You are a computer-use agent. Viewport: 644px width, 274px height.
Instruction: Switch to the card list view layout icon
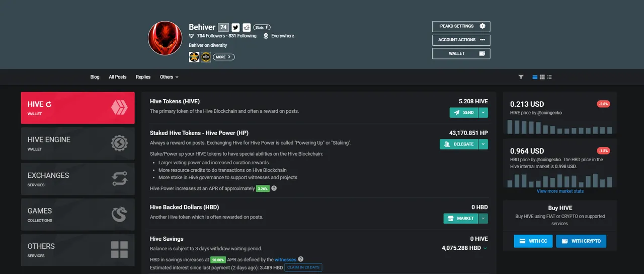(x=535, y=77)
